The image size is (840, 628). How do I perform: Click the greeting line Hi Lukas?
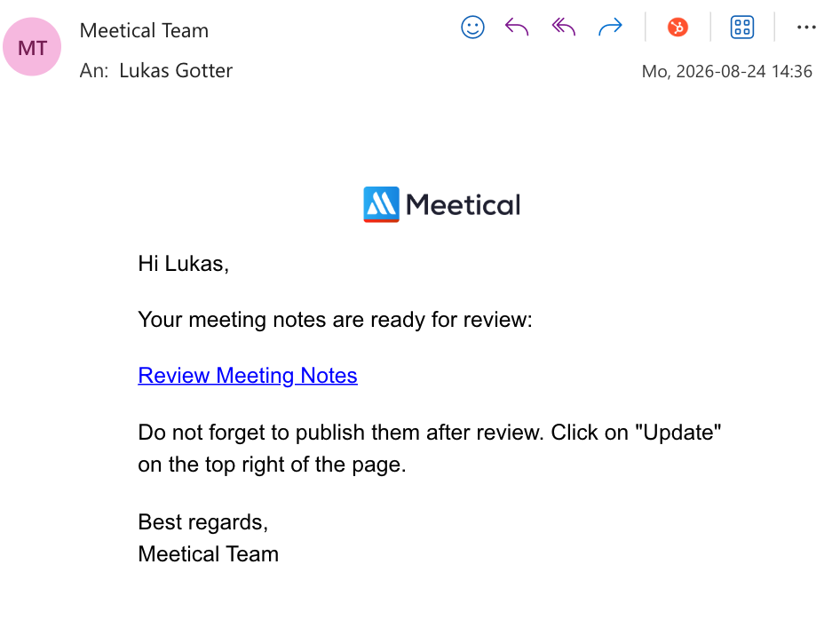[184, 264]
